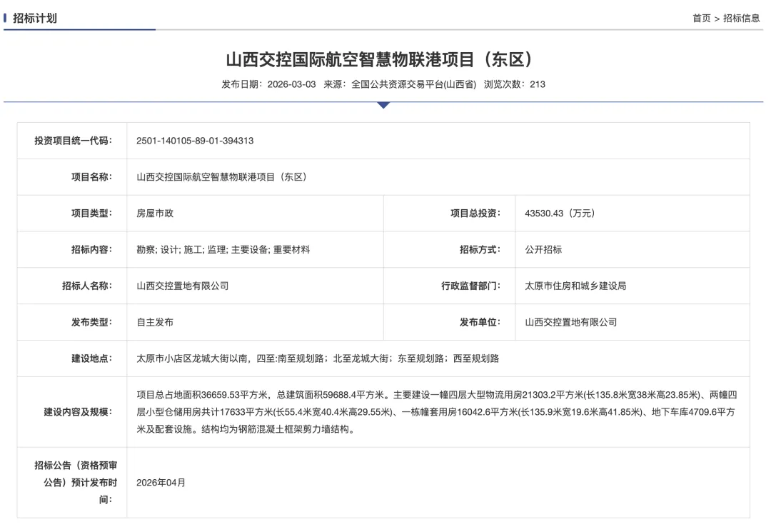Select the value 公开招标

543,250
